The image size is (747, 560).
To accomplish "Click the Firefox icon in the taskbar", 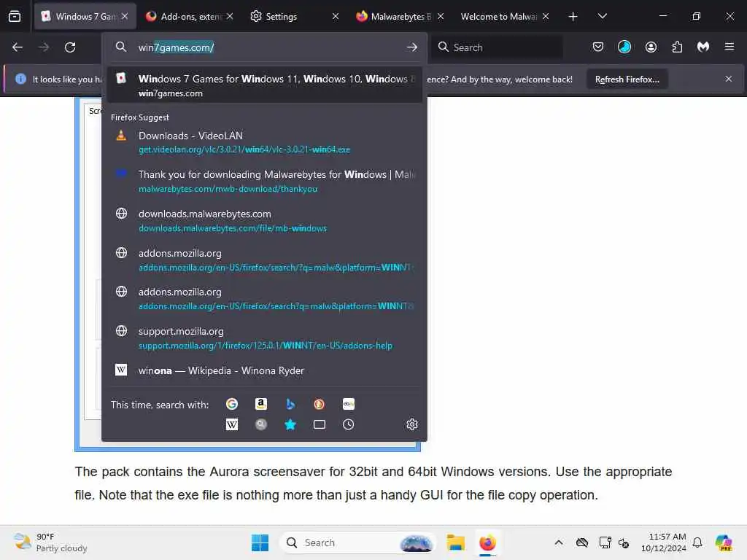I will pos(487,542).
